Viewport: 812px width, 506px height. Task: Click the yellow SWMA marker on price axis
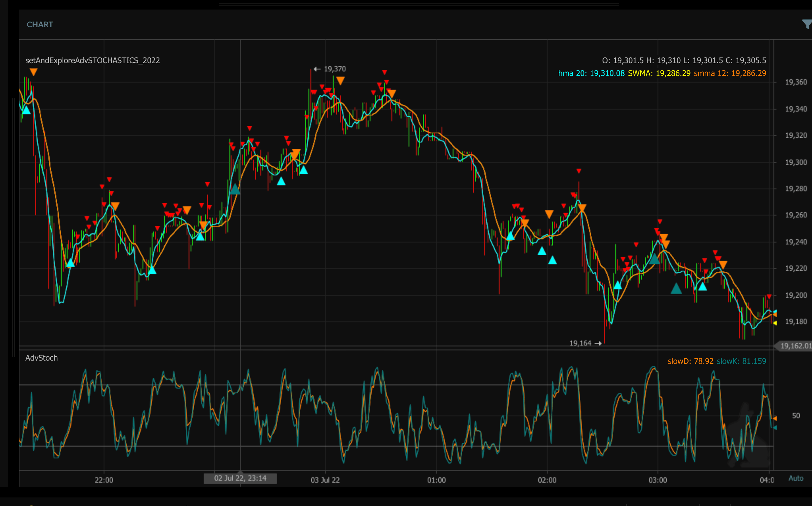point(775,323)
